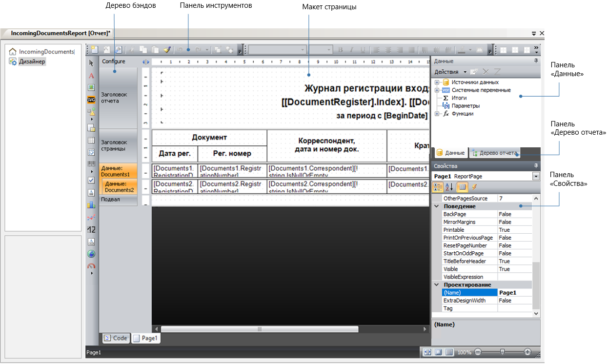Select the pointer arrow tool
This screenshot has height=364, width=607.
(91, 63)
